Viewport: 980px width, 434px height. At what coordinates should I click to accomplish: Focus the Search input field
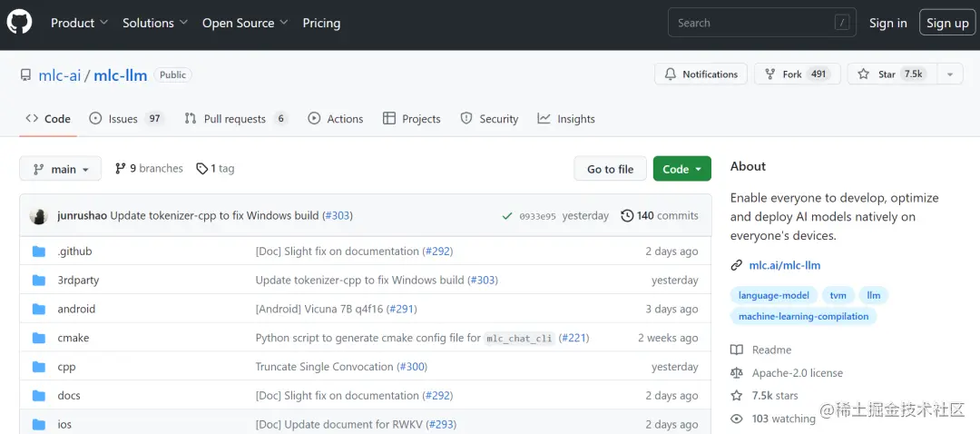click(753, 23)
